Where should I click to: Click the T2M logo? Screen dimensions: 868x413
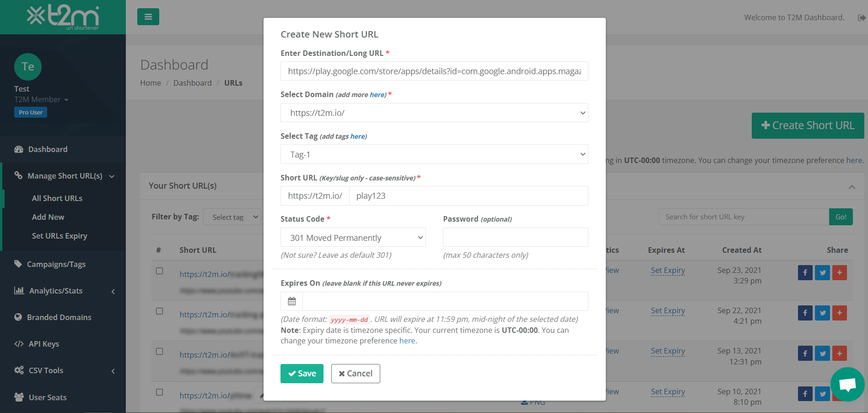(x=63, y=17)
